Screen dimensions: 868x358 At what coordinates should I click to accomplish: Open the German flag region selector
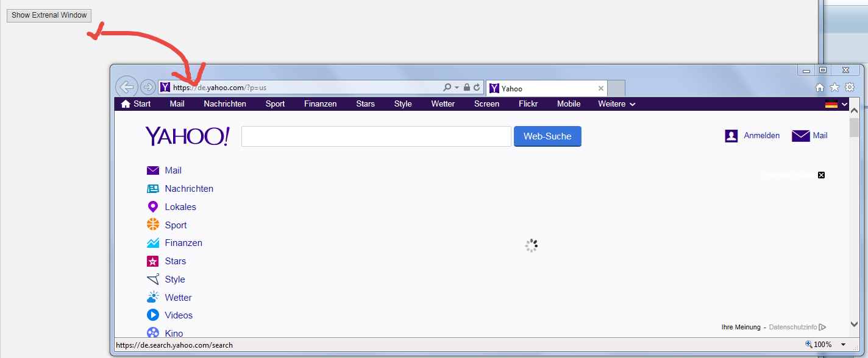(x=836, y=104)
